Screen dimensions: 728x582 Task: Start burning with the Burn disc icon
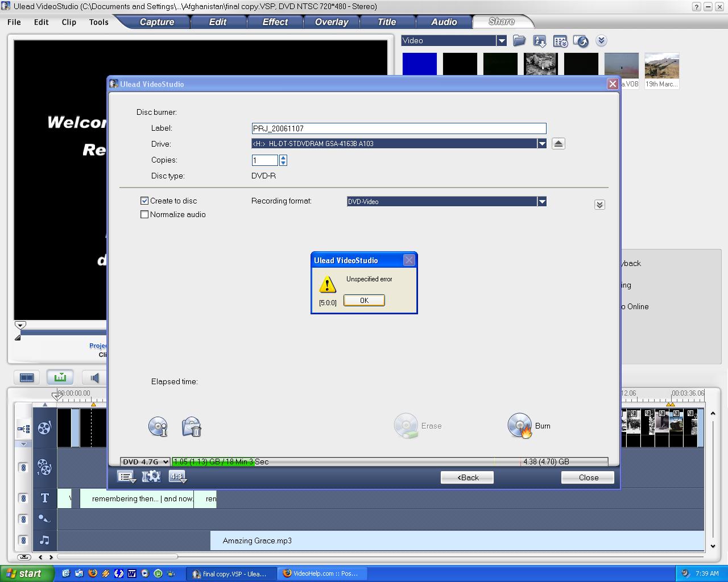pos(520,426)
